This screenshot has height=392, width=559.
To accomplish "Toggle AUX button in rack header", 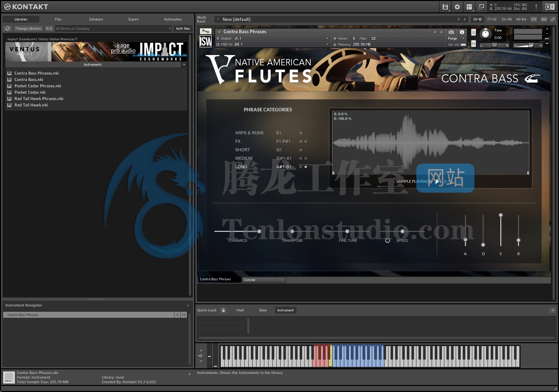I will pos(544,19).
